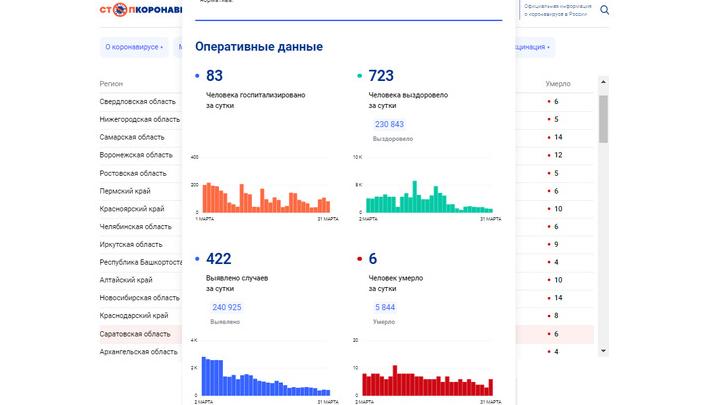Screen dimensions: 720x405
Task: Click the search magnifier icon
Action: [x=604, y=11]
